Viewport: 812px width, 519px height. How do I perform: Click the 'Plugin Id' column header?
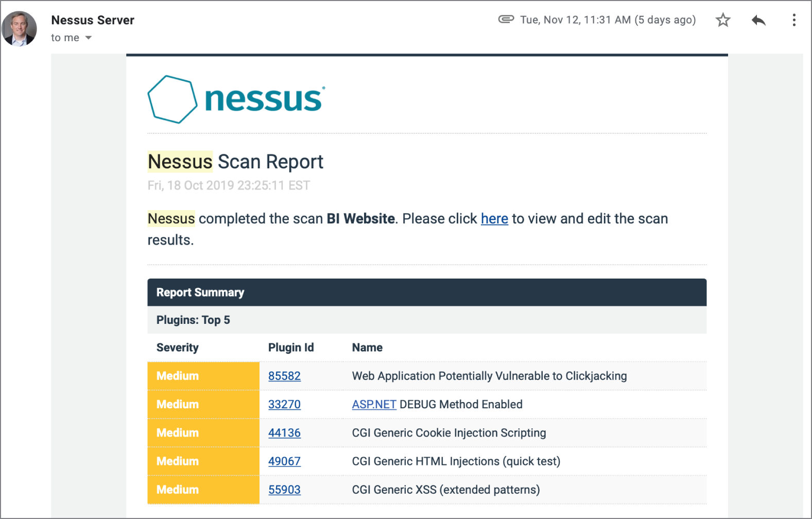[x=291, y=348]
